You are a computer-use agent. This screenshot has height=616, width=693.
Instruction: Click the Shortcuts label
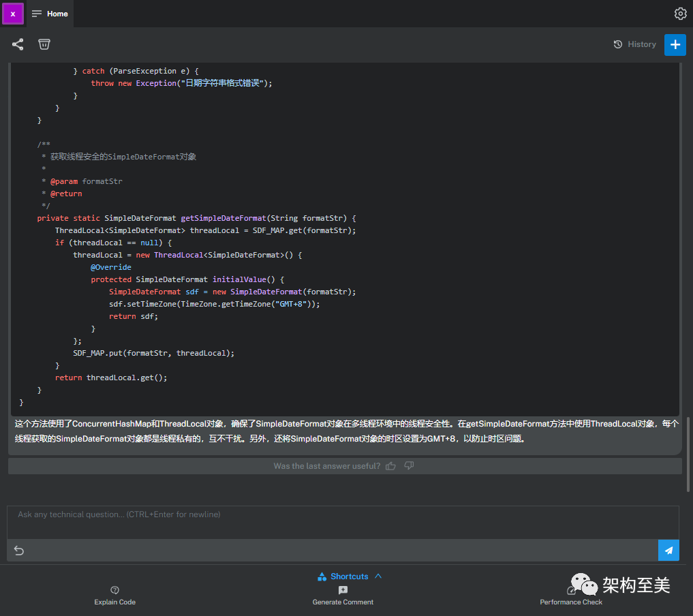[x=349, y=576]
